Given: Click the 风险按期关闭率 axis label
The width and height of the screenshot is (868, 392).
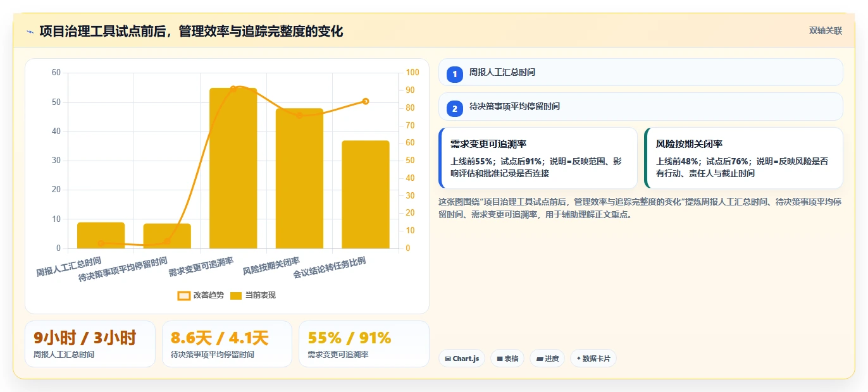Looking at the screenshot, I should [271, 266].
